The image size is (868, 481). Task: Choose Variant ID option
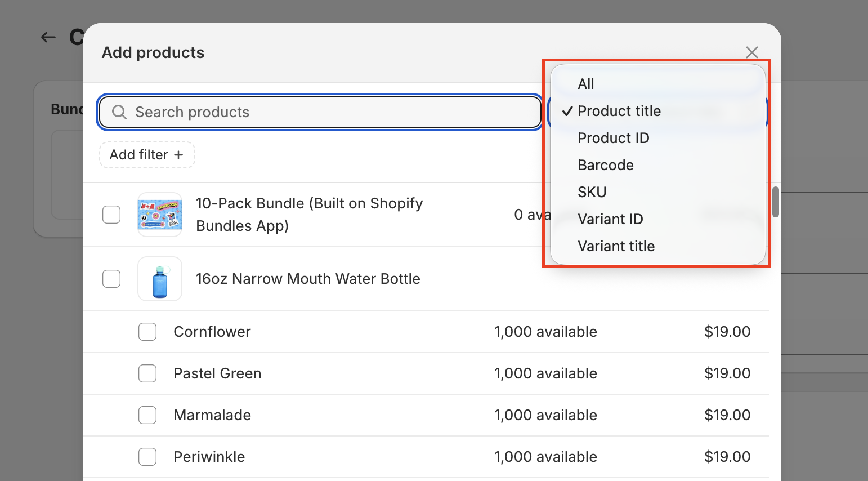point(610,219)
